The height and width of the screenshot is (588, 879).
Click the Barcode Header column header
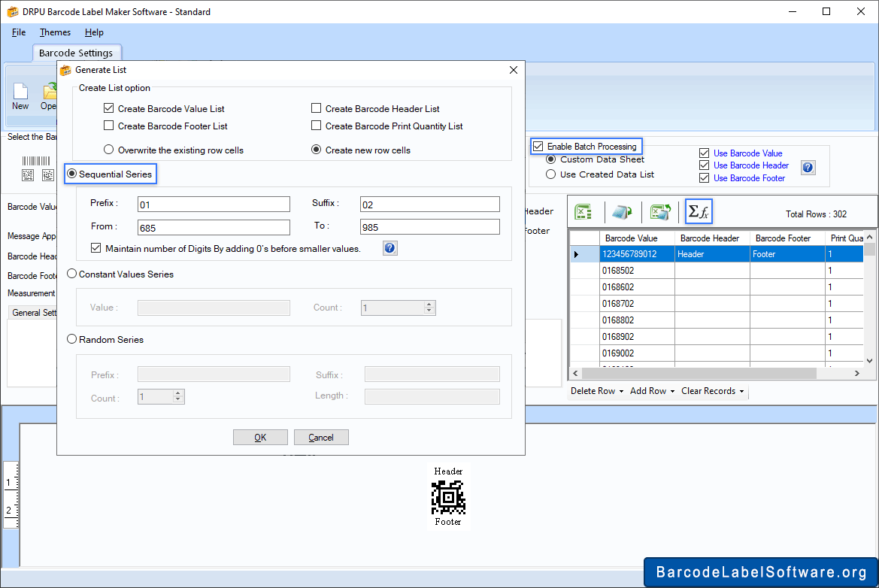pyautogui.click(x=712, y=238)
